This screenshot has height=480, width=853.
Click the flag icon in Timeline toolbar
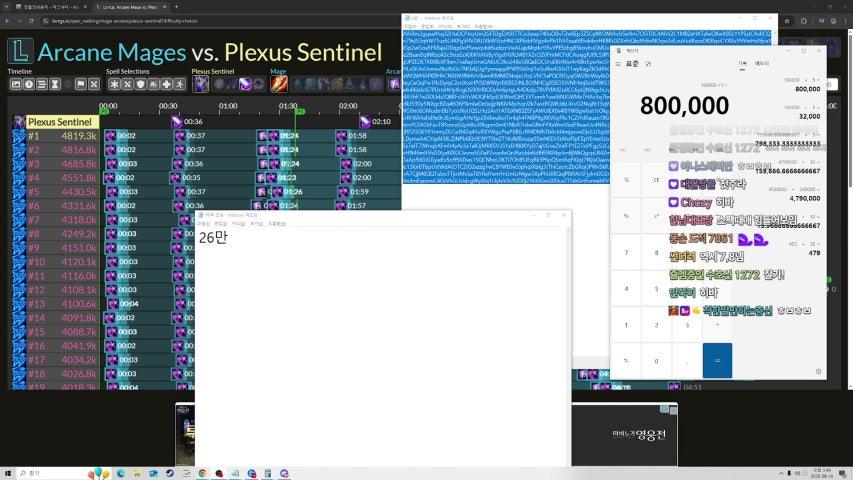(81, 84)
